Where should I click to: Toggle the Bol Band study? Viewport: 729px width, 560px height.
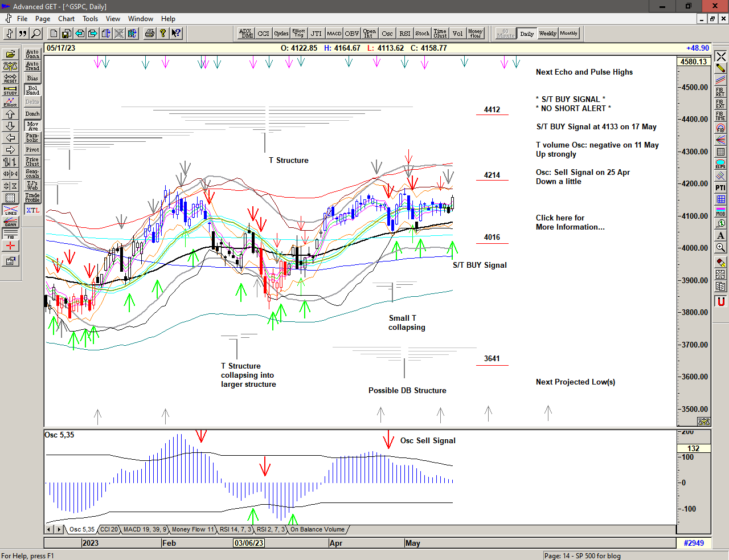(x=32, y=90)
